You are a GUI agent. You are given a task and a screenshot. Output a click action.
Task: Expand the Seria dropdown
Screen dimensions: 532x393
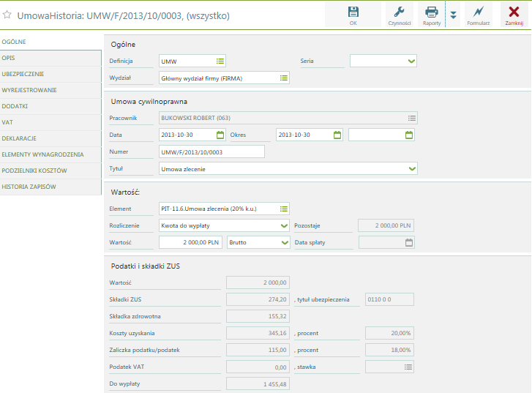411,61
